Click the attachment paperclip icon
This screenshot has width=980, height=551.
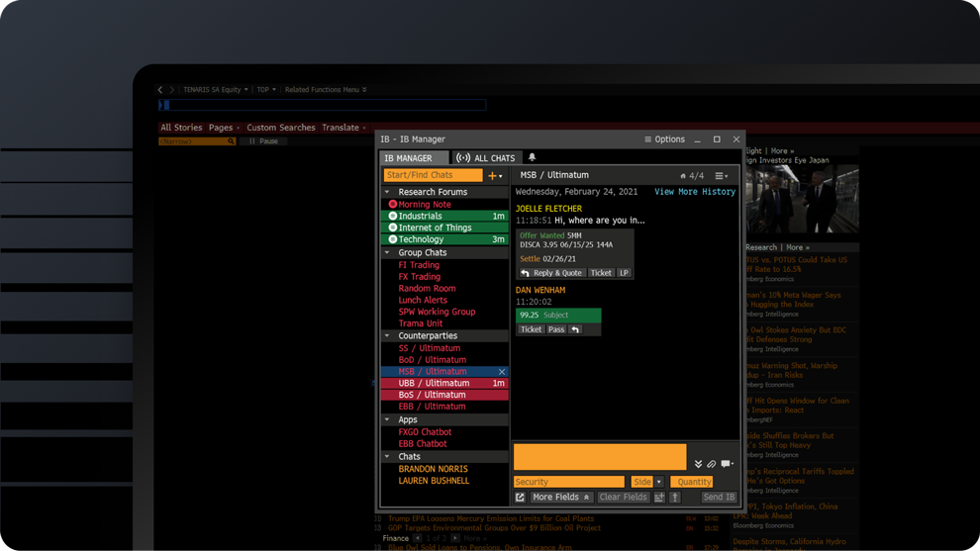pos(712,464)
